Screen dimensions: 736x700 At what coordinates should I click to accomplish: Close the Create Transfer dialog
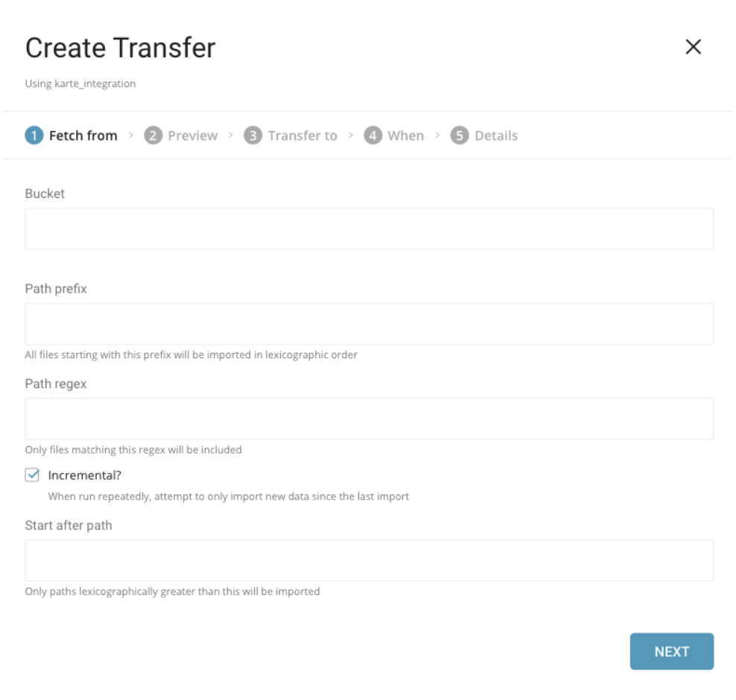pyautogui.click(x=693, y=47)
